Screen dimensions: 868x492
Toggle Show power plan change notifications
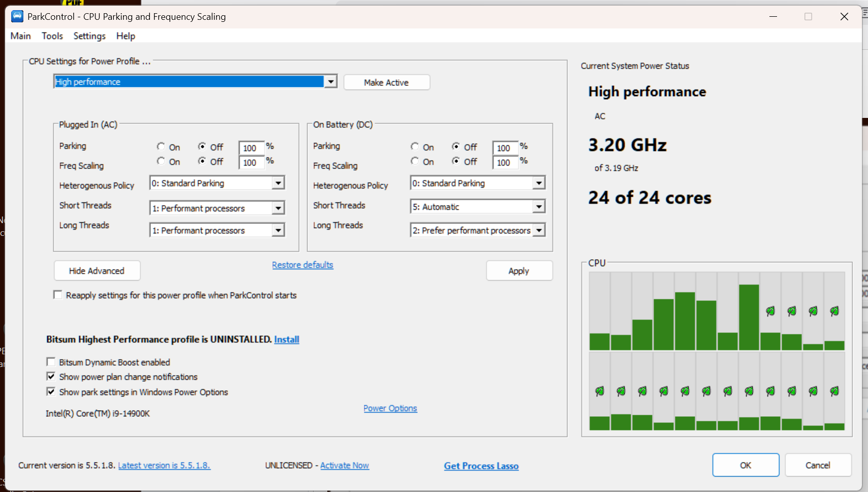(51, 377)
